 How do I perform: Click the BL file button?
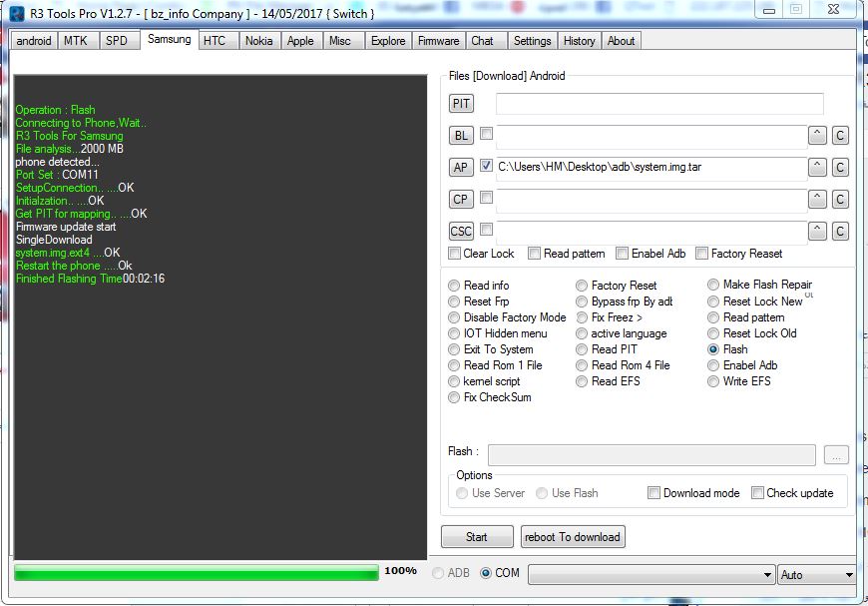(x=461, y=135)
